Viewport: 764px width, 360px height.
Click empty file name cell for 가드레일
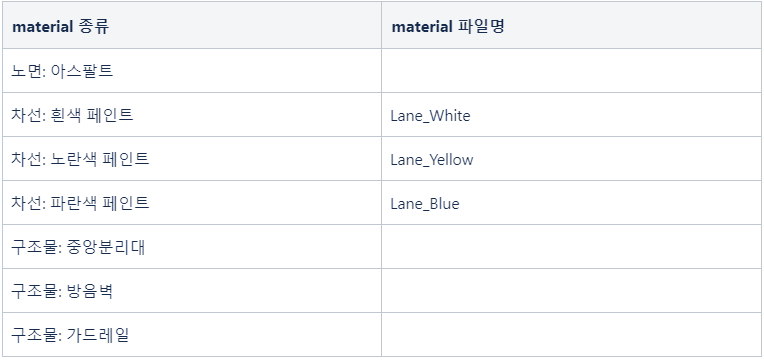571,335
